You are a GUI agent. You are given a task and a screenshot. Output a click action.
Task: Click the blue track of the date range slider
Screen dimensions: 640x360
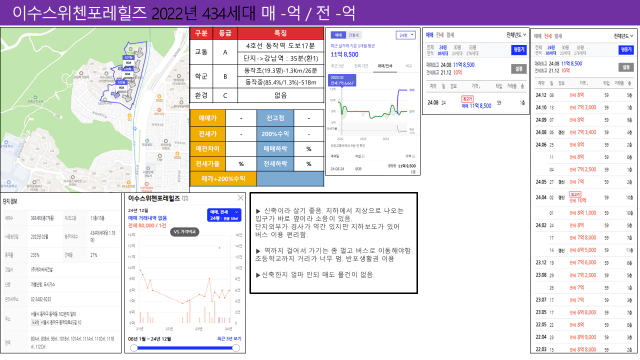coord(184,348)
